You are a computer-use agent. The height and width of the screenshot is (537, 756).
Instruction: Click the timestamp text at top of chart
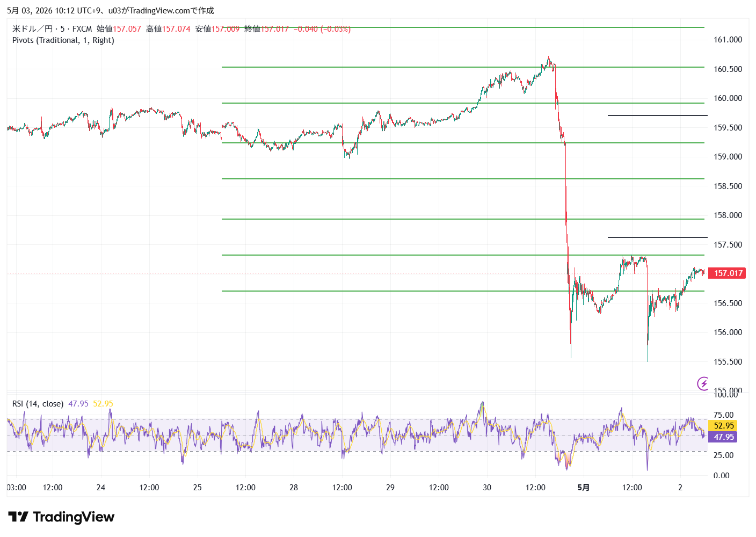click(111, 11)
